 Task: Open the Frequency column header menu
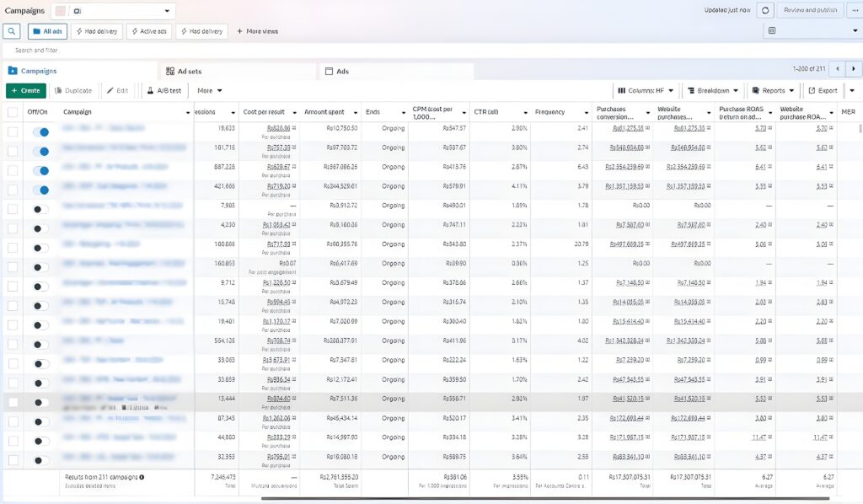(x=587, y=112)
